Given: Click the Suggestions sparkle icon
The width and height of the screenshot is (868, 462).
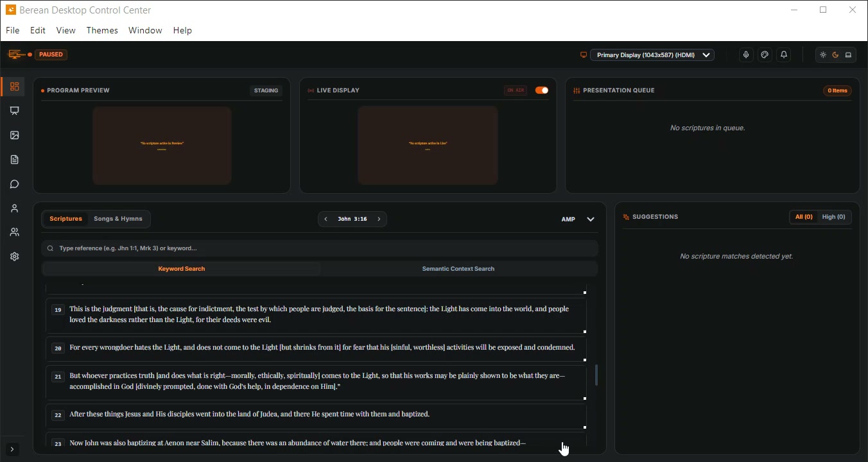Looking at the screenshot, I should pyautogui.click(x=626, y=217).
